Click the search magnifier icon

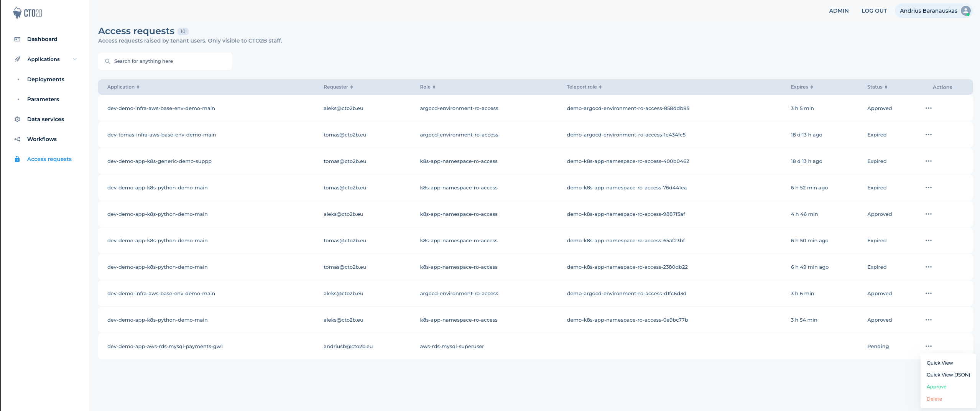tap(108, 61)
